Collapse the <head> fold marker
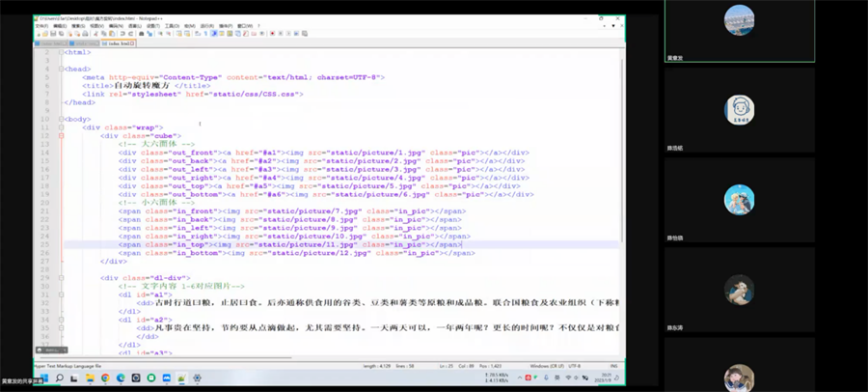This screenshot has width=868, height=392. point(61,69)
